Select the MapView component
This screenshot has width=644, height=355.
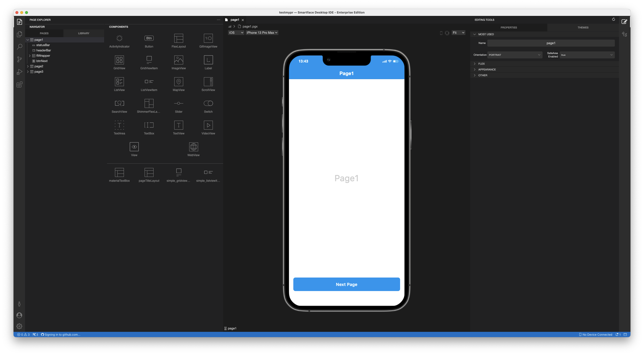pyautogui.click(x=179, y=84)
